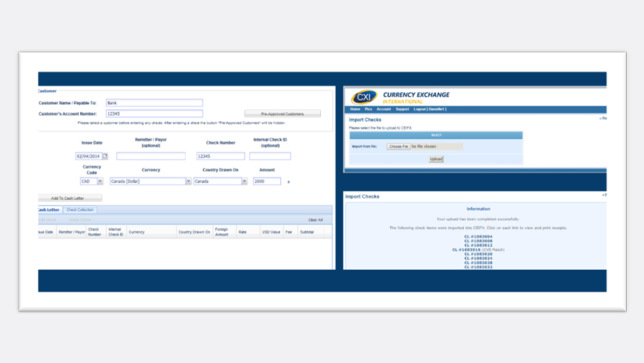The height and width of the screenshot is (363, 644).
Task: Click the disabled Edit Check button
Action: (x=47, y=220)
